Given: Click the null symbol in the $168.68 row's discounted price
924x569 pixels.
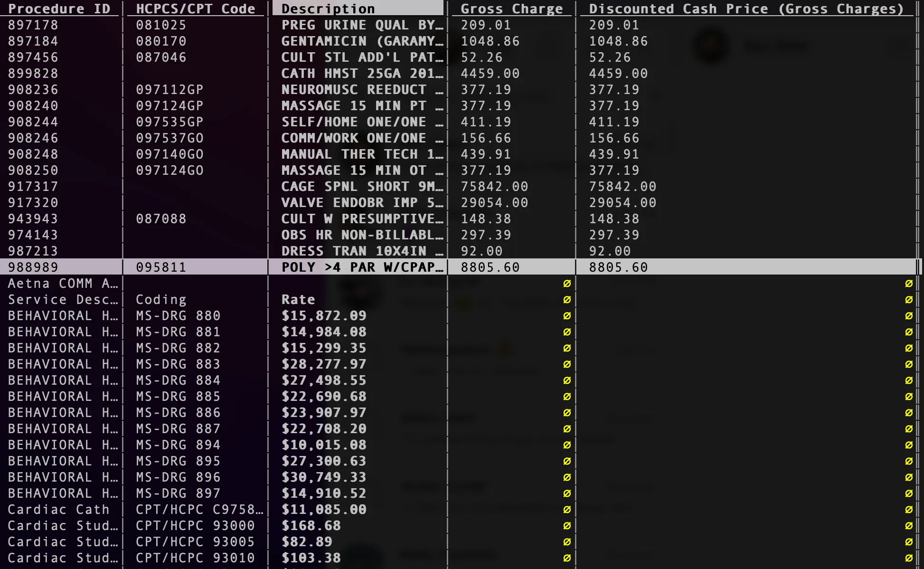Looking at the screenshot, I should click(909, 525).
